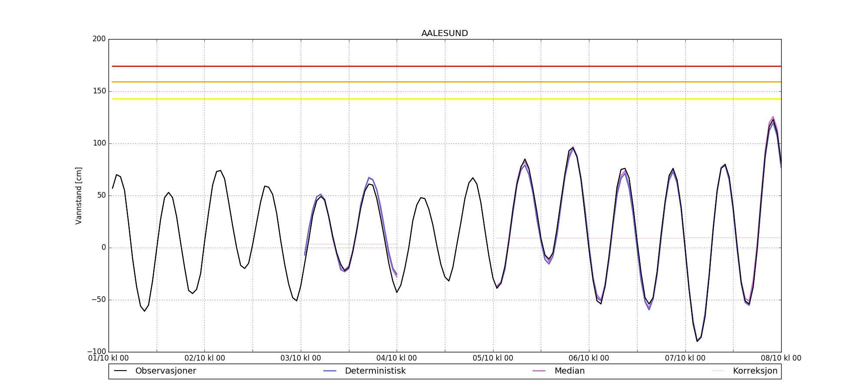Click the 08/10 kl 00 date tick label

(x=781, y=358)
